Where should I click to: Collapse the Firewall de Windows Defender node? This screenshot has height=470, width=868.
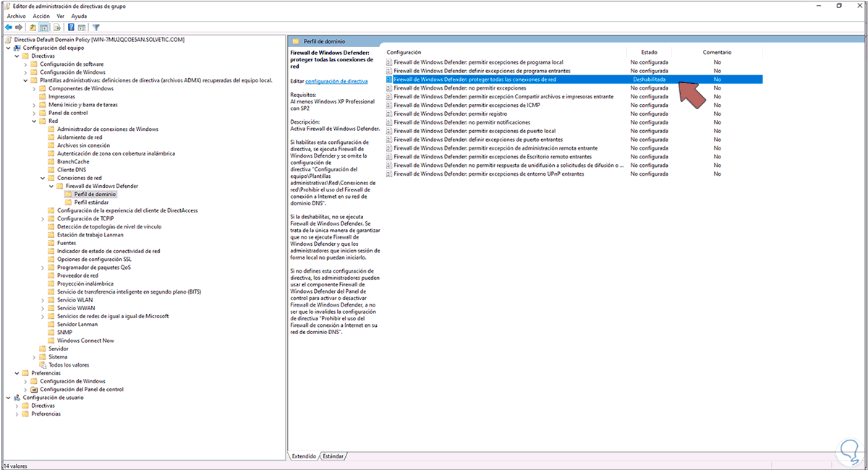(51, 186)
